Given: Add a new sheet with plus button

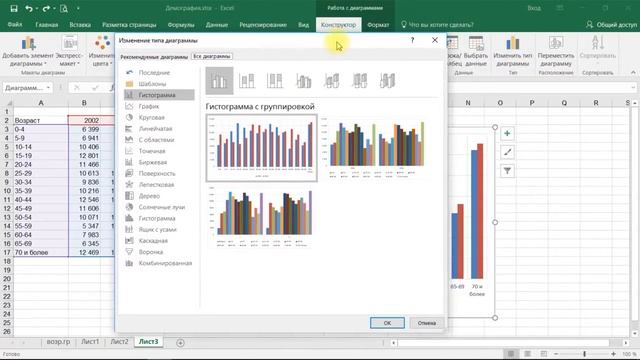Looking at the screenshot, I should 180,343.
